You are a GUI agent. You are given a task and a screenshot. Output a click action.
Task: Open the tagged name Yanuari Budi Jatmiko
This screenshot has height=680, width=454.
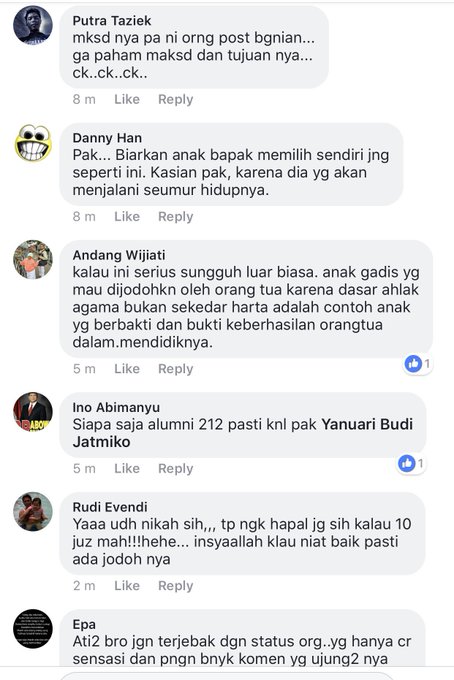click(x=243, y=433)
